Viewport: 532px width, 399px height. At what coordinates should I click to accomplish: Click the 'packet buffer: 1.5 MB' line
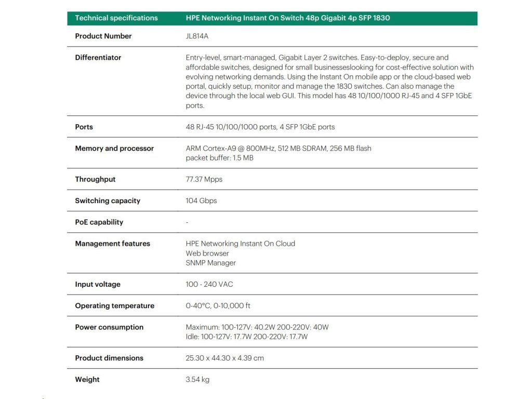pyautogui.click(x=220, y=158)
